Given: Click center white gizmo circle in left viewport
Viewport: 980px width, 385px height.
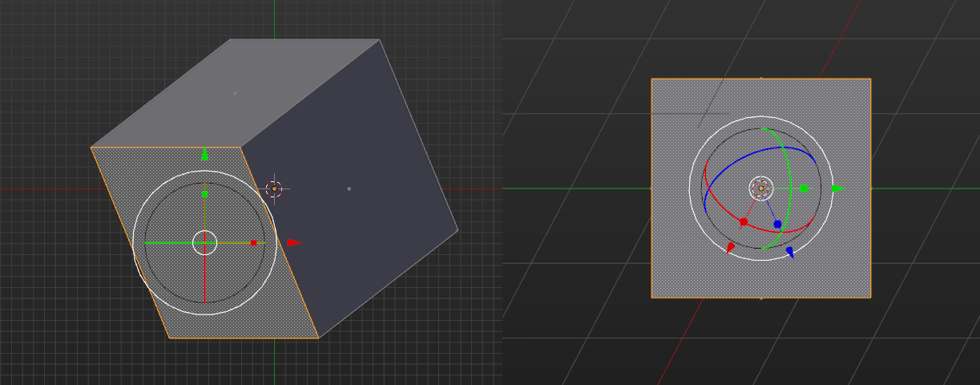Looking at the screenshot, I should click(x=204, y=242).
